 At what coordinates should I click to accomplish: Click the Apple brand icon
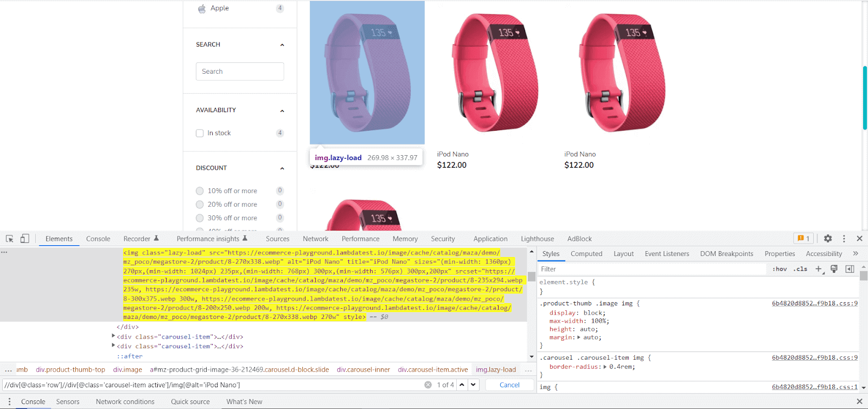point(202,8)
